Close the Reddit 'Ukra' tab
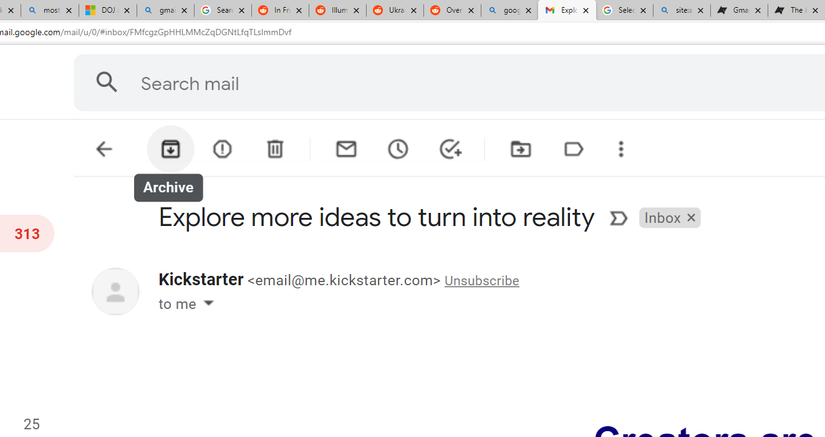The image size is (825, 437). 414,11
